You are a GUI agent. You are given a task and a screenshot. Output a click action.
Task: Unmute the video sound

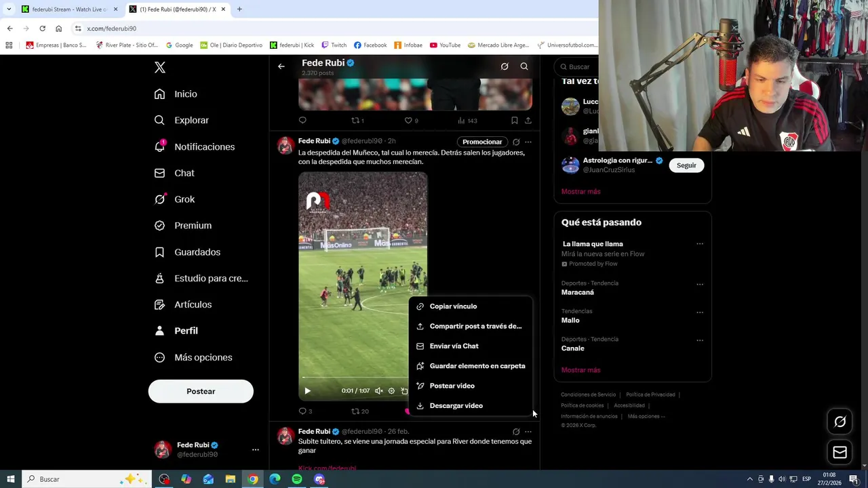379,391
